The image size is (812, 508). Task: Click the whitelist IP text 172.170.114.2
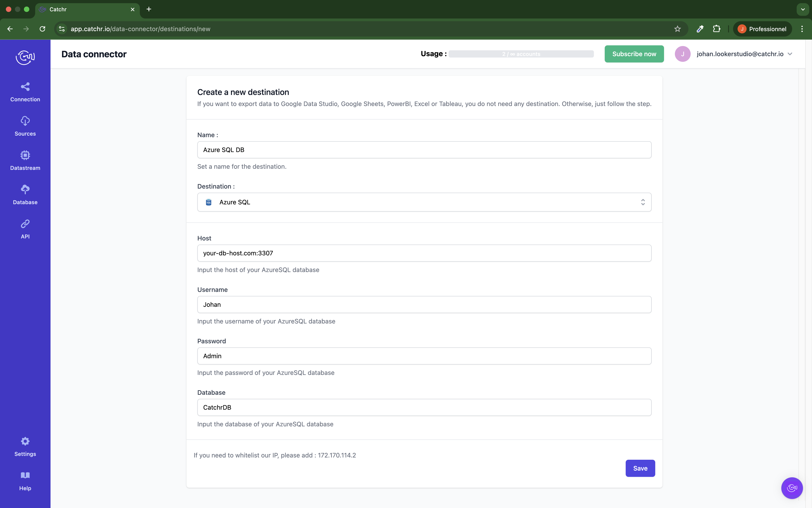337,455
